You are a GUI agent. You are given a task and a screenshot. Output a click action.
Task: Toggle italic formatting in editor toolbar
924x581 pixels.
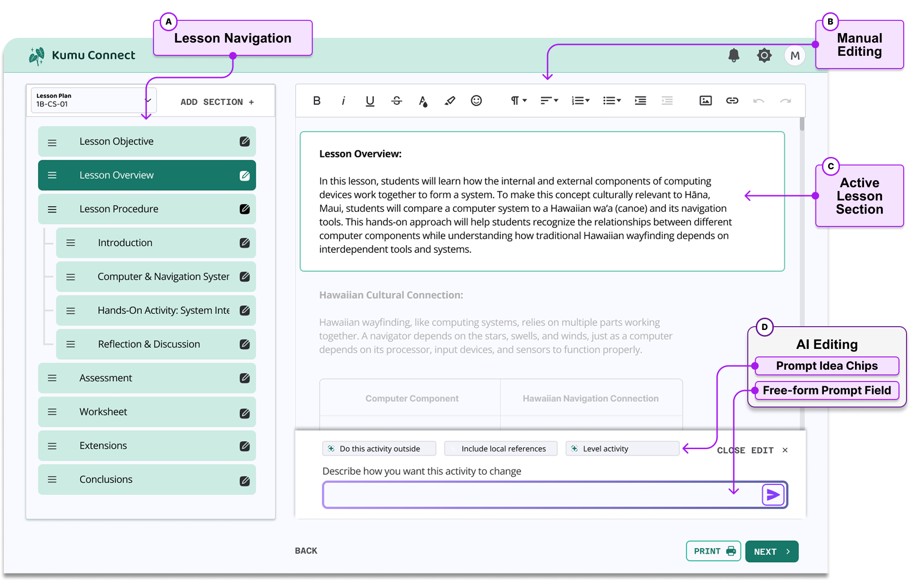click(343, 100)
